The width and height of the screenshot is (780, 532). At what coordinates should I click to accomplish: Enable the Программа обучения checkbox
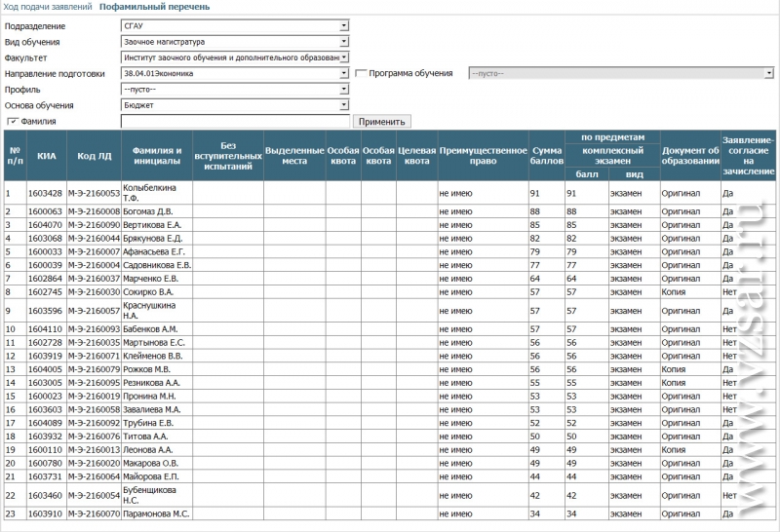point(361,74)
